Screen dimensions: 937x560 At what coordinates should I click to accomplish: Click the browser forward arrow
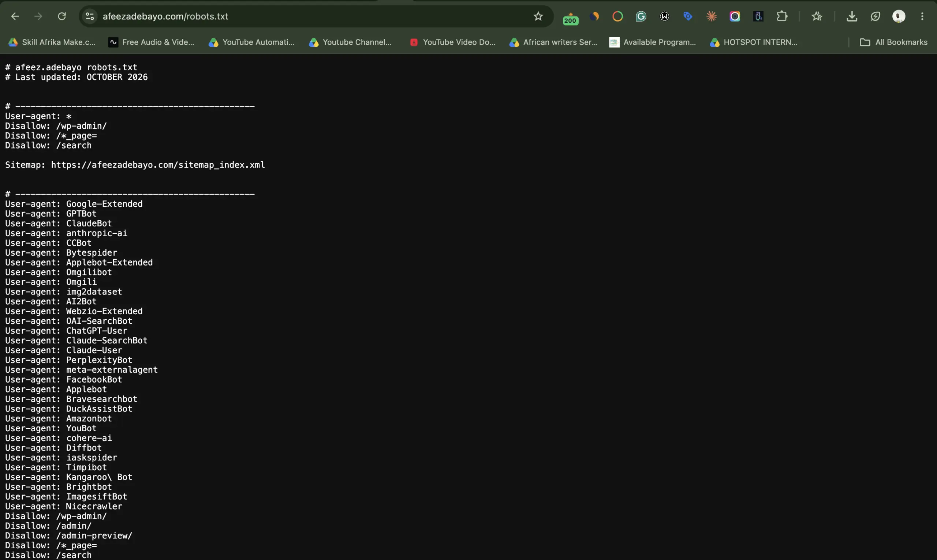pyautogui.click(x=38, y=16)
